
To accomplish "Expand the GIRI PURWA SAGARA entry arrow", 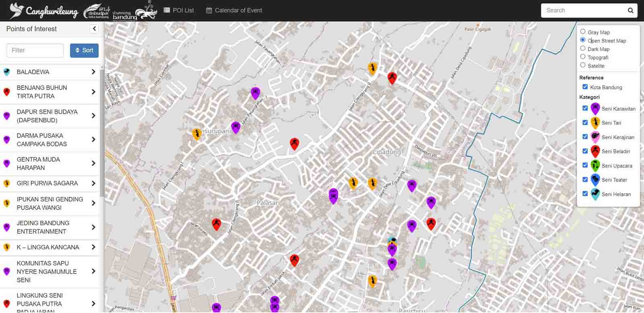I will click(93, 183).
